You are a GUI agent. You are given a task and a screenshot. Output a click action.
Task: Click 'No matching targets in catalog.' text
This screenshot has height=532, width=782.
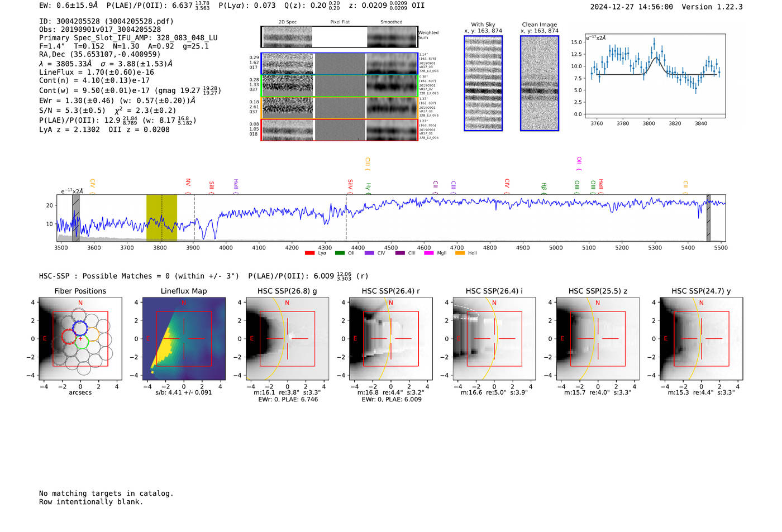(106, 493)
